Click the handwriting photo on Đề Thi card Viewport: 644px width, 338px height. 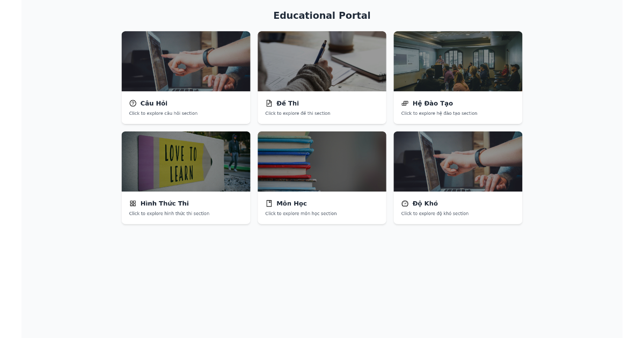point(322,61)
